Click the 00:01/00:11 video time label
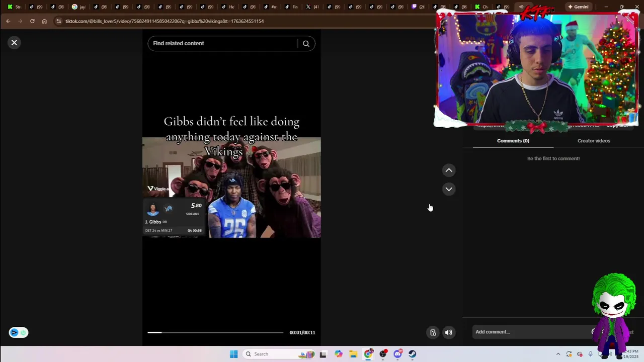 pyautogui.click(x=302, y=332)
